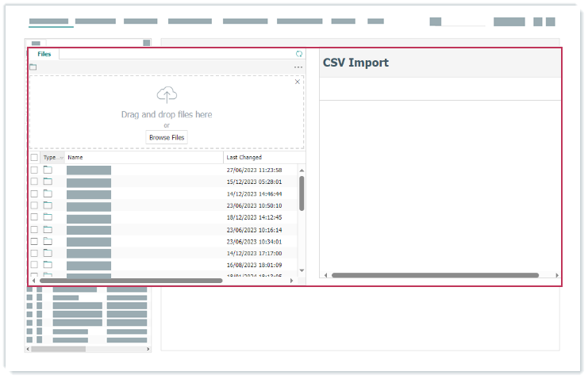The width and height of the screenshot is (588, 379).
Task: Click the cloud upload icon
Action: coord(167,94)
